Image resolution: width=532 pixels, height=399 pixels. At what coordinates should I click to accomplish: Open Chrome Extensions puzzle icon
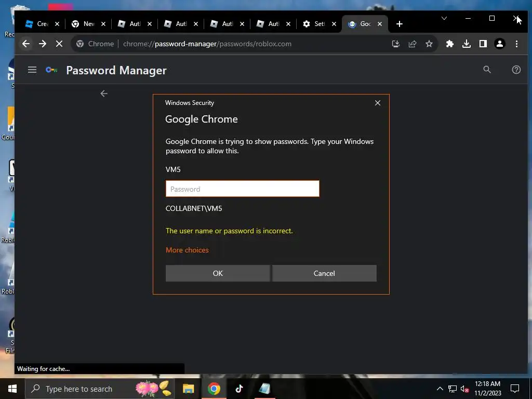[x=449, y=44]
